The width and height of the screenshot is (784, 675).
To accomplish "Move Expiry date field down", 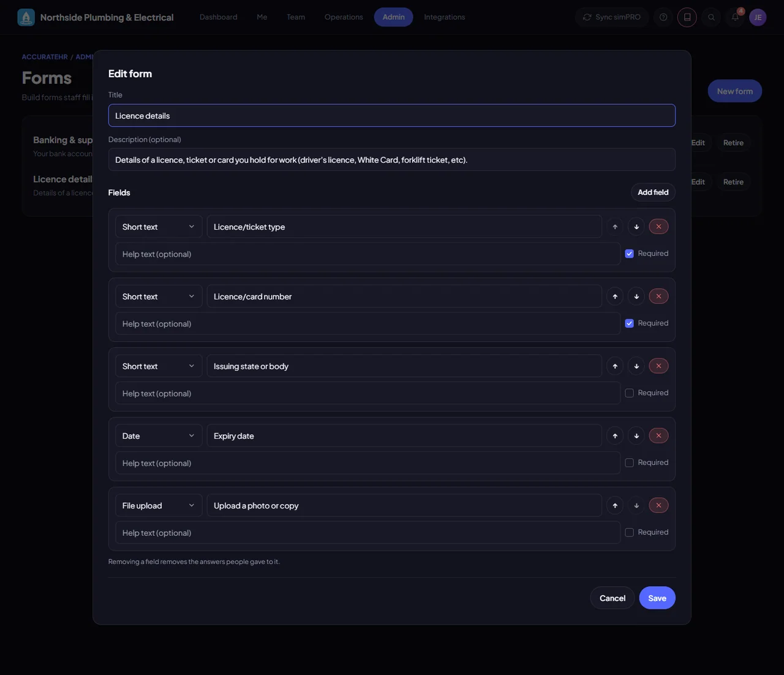I will (636, 436).
